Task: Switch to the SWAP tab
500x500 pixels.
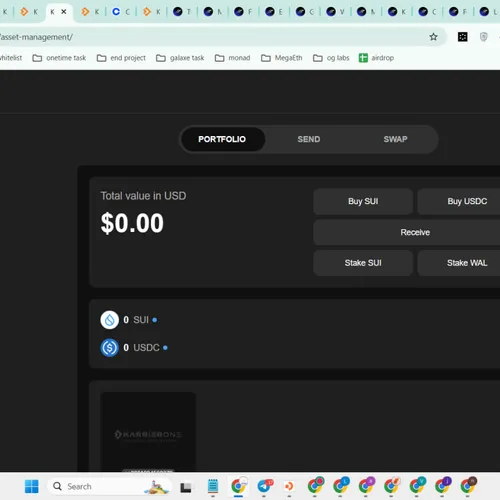Action: pyautogui.click(x=395, y=139)
